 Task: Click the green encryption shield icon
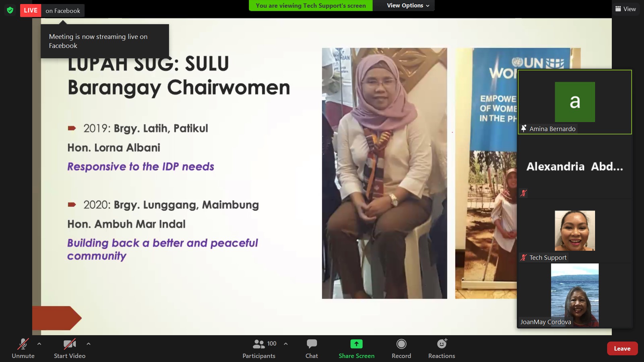point(10,10)
